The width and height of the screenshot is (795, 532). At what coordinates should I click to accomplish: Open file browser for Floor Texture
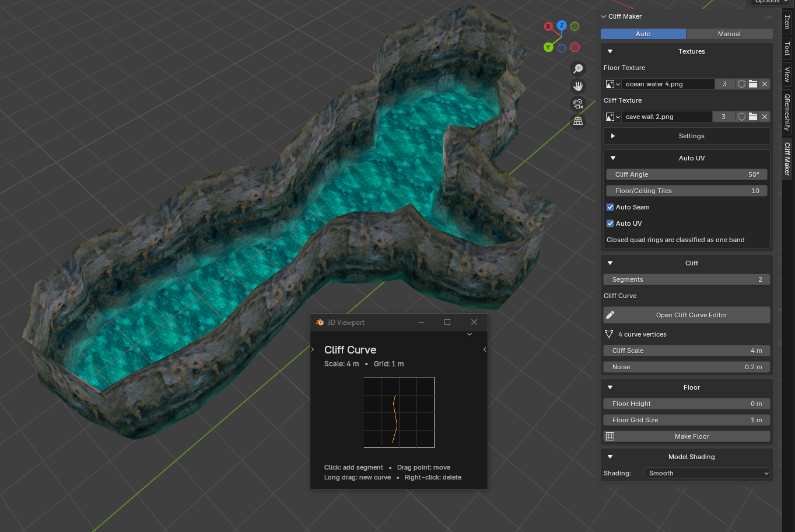click(x=753, y=84)
